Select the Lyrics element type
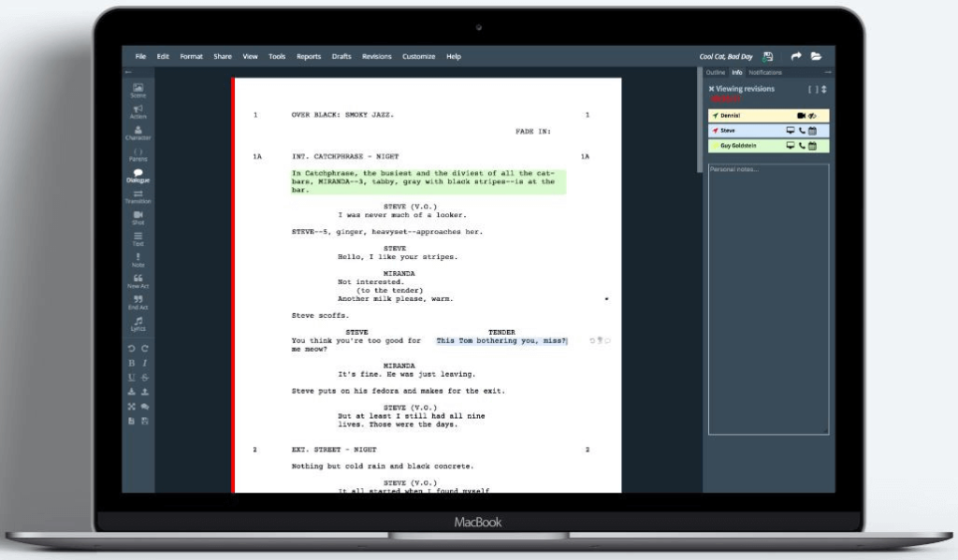Image resolution: width=958 pixels, height=560 pixels. (138, 323)
